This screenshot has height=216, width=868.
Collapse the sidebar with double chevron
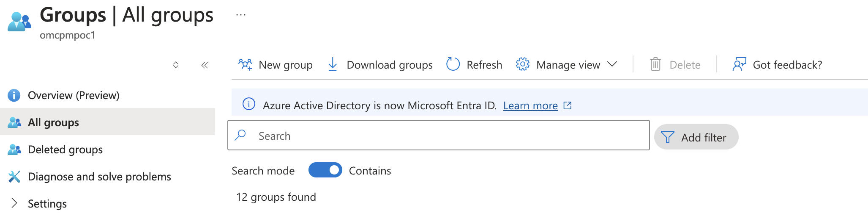pyautogui.click(x=205, y=65)
